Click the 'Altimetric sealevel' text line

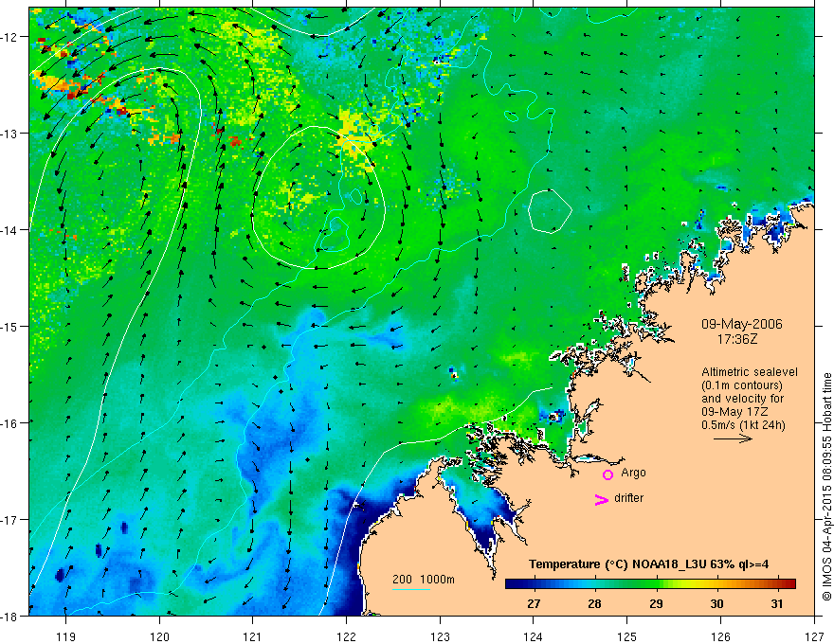tap(750, 372)
